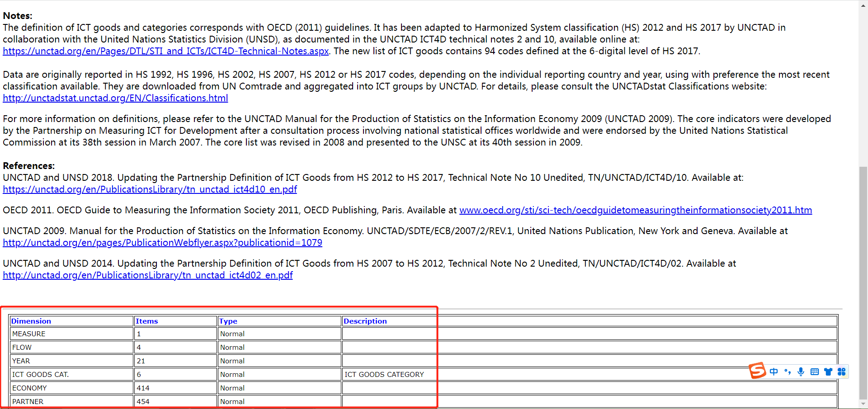Click the items value 454 for PARTNER

click(176, 402)
